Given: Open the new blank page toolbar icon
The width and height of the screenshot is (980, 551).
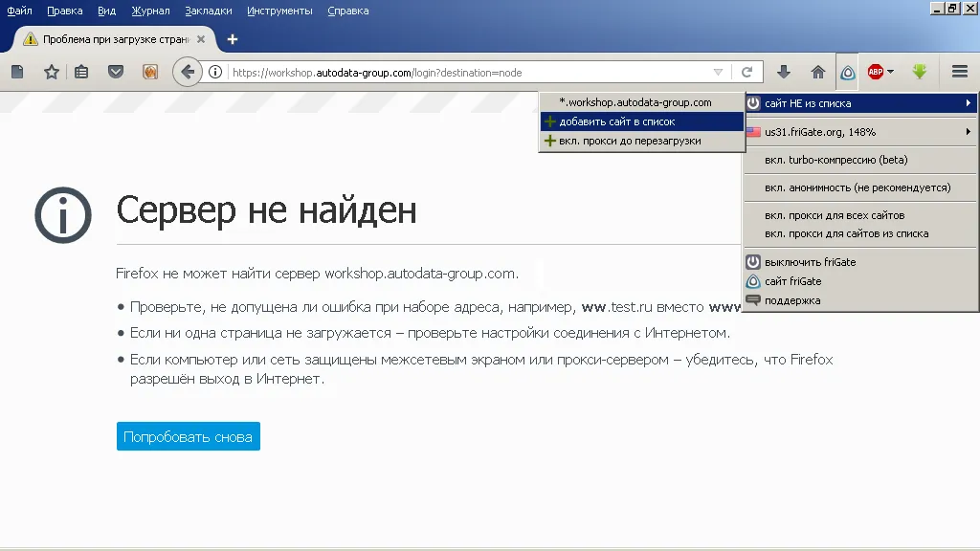Looking at the screenshot, I should coord(17,72).
